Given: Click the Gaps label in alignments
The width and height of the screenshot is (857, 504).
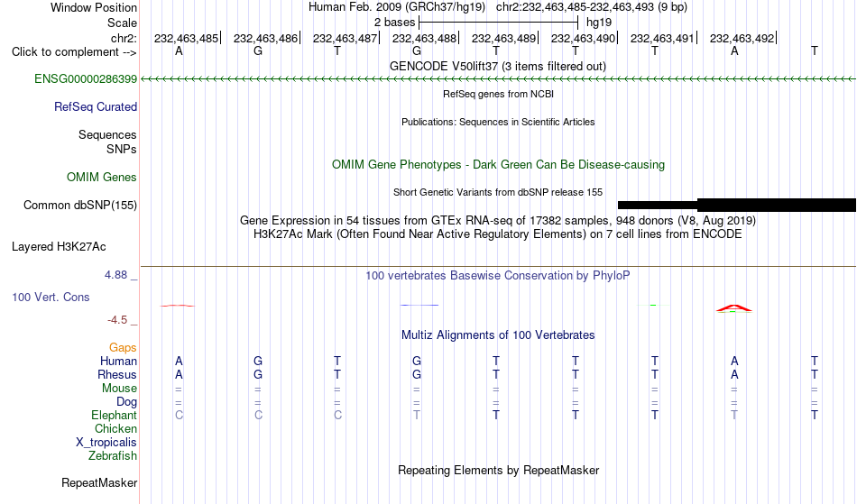Looking at the screenshot, I should click(x=123, y=348).
